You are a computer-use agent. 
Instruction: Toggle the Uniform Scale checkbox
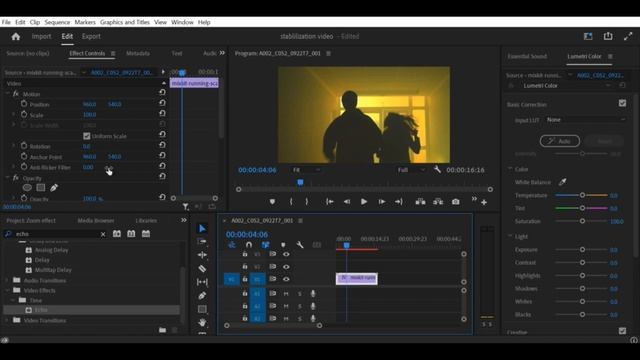coord(87,136)
